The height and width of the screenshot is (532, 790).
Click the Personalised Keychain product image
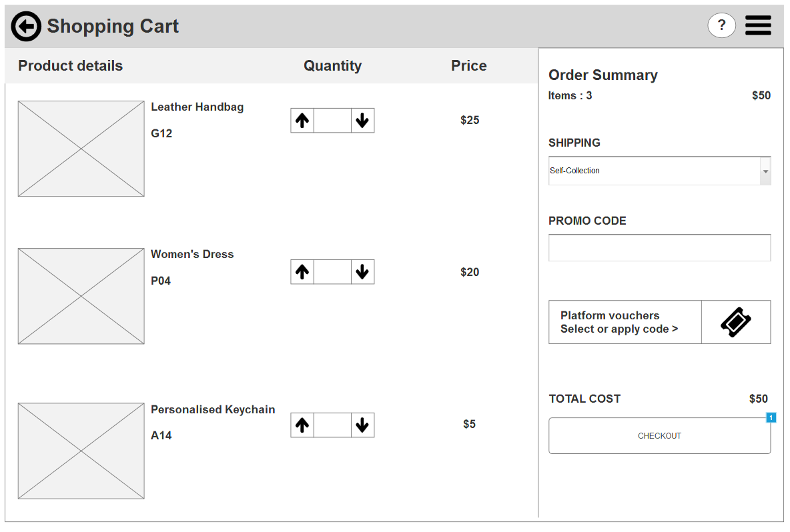coord(81,451)
